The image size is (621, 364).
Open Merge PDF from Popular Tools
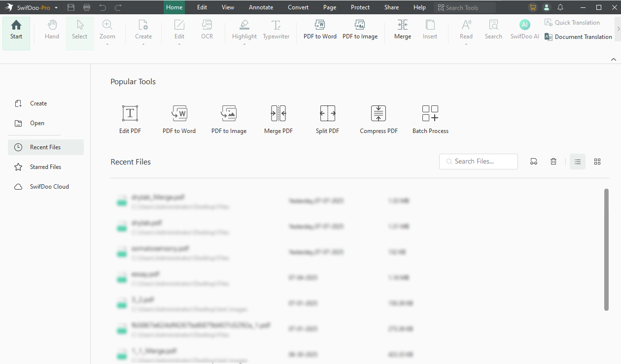[x=278, y=119]
